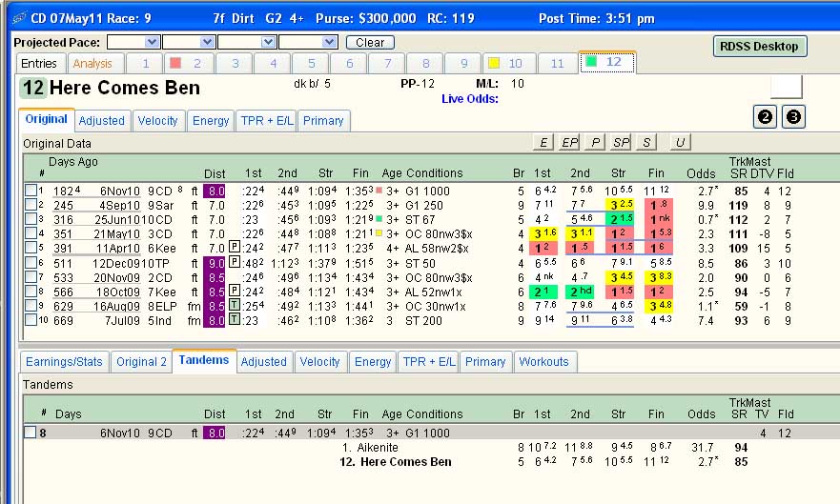
Task: Click the SP running style button
Action: coord(621,142)
